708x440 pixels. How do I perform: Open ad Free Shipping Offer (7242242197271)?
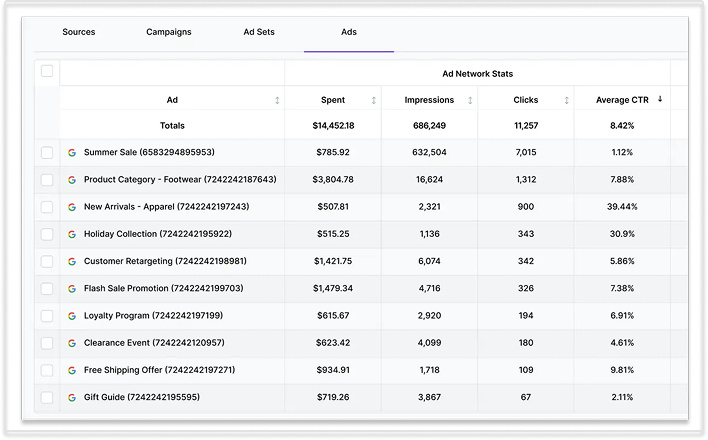click(x=159, y=370)
